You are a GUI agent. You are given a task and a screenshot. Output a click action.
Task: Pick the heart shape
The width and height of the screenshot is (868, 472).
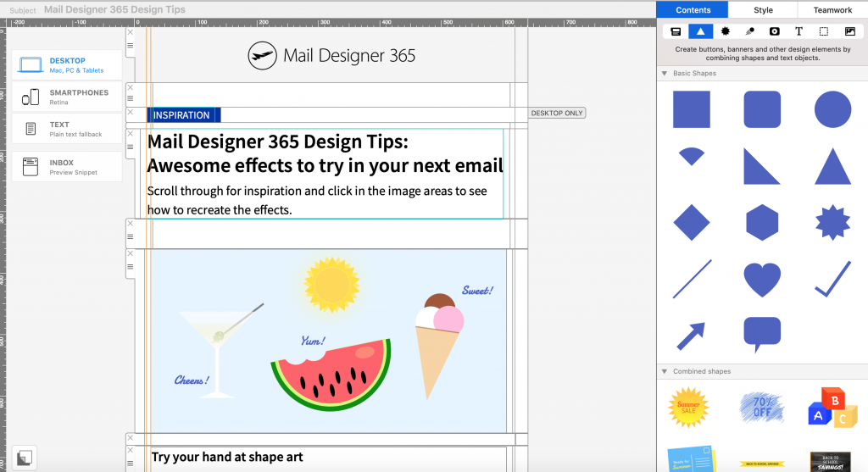pos(762,280)
